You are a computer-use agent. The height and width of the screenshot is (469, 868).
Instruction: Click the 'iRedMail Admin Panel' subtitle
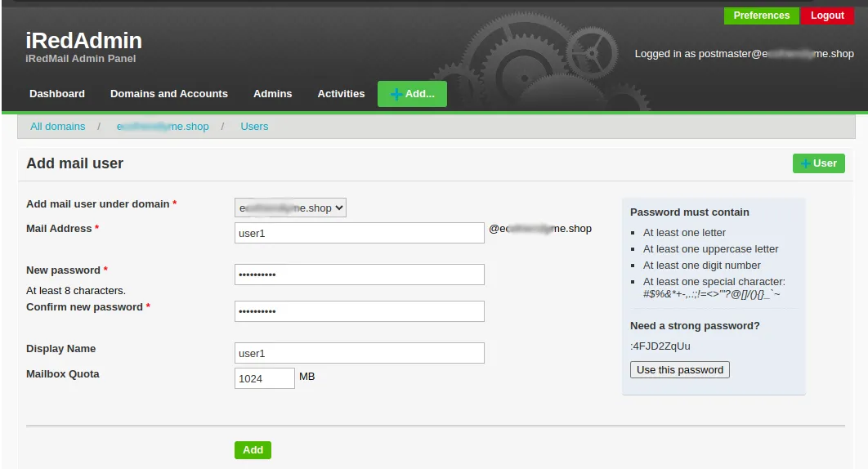point(80,59)
